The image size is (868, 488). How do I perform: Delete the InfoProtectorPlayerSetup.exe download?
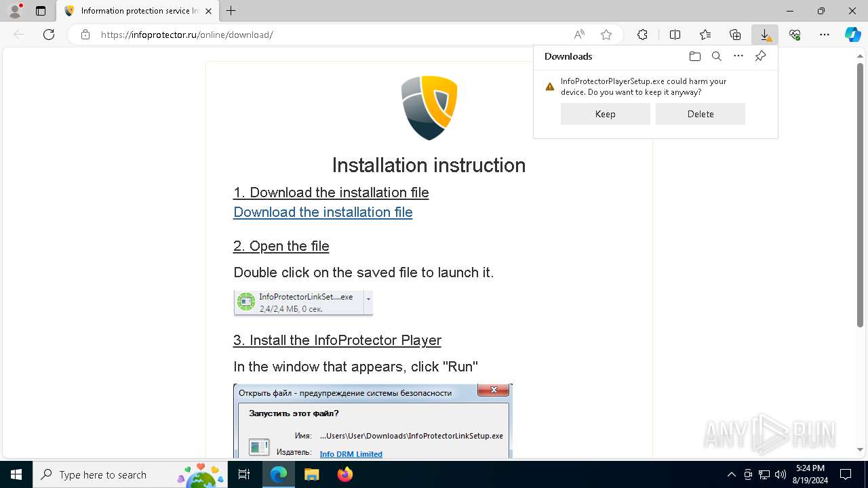tap(701, 114)
